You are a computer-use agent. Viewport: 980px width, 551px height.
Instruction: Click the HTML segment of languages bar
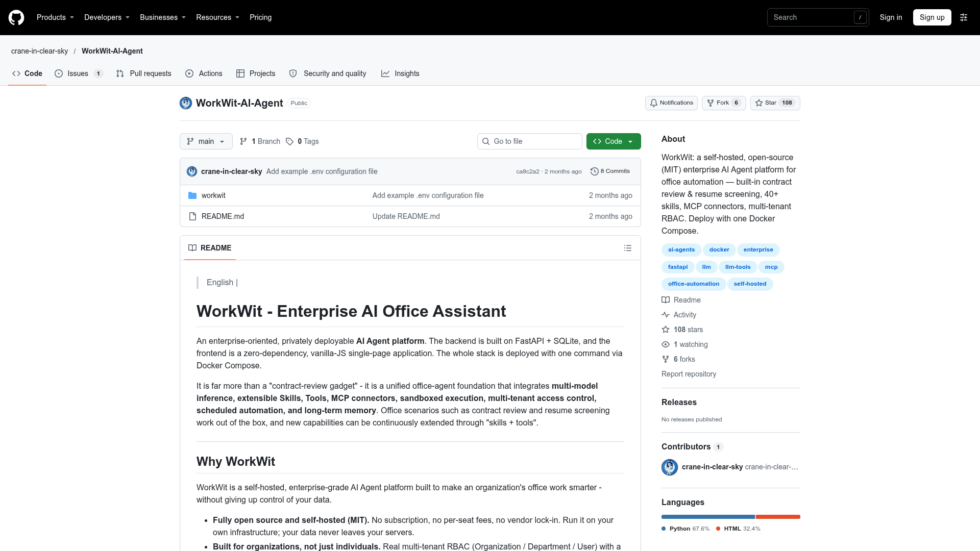tap(778, 517)
